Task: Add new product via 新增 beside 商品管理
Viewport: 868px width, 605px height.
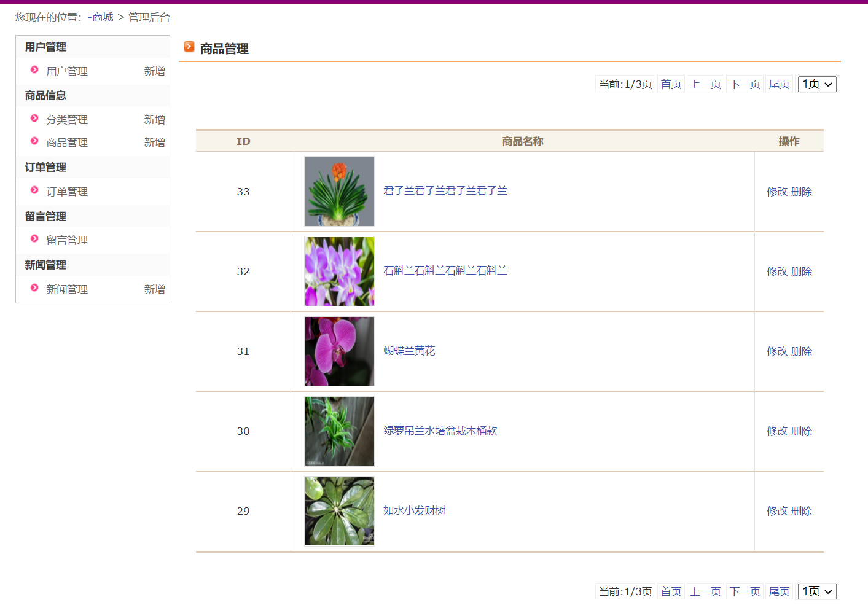Action: (x=155, y=142)
